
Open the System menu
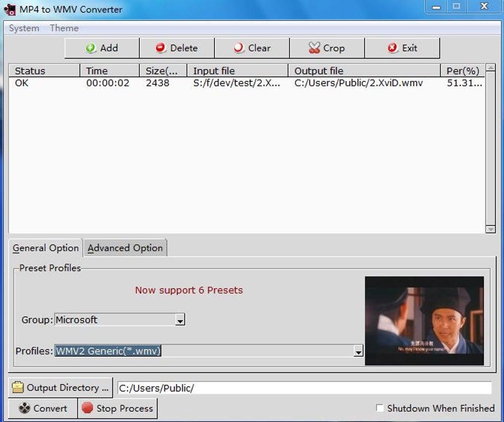pyautogui.click(x=24, y=28)
